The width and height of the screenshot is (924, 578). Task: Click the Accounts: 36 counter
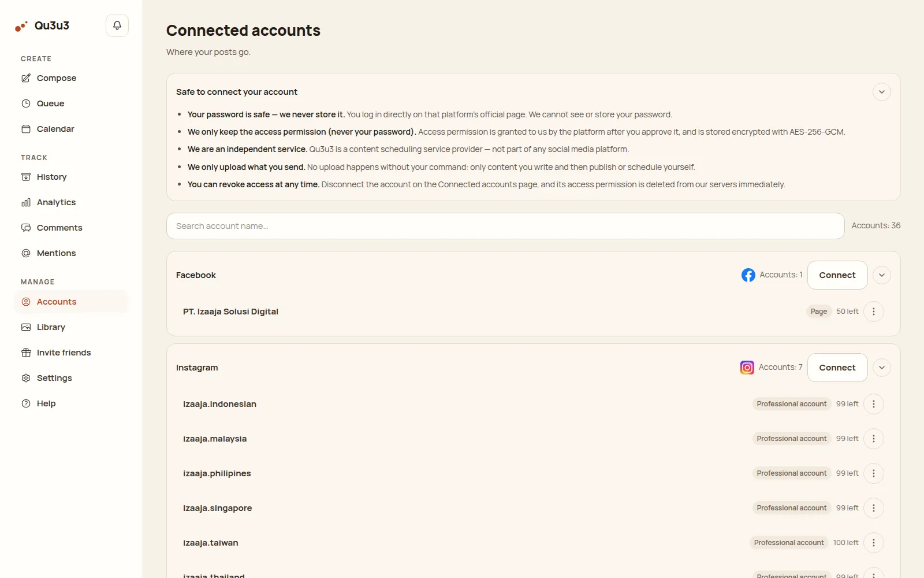pyautogui.click(x=876, y=225)
